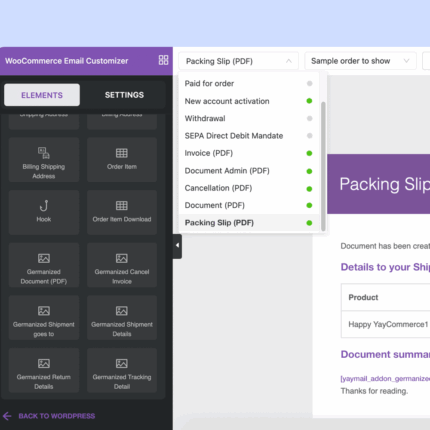This screenshot has height=430, width=430.
Task: Add the Billing Shipping Address element
Action: [44, 160]
